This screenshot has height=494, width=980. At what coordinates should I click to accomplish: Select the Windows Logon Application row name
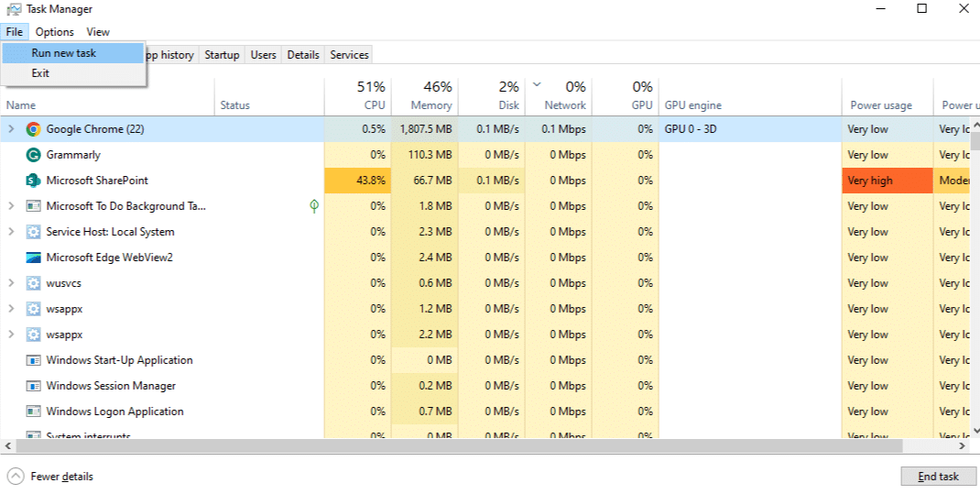pos(115,412)
